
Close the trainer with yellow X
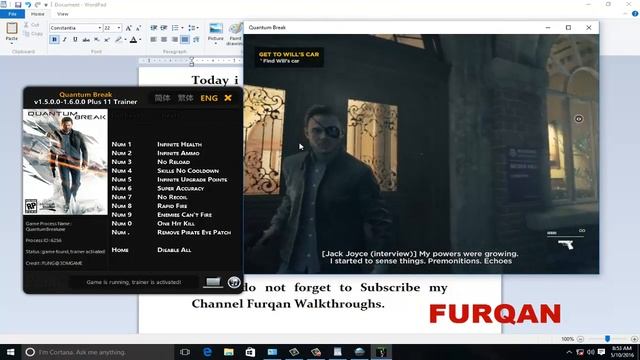pos(228,98)
